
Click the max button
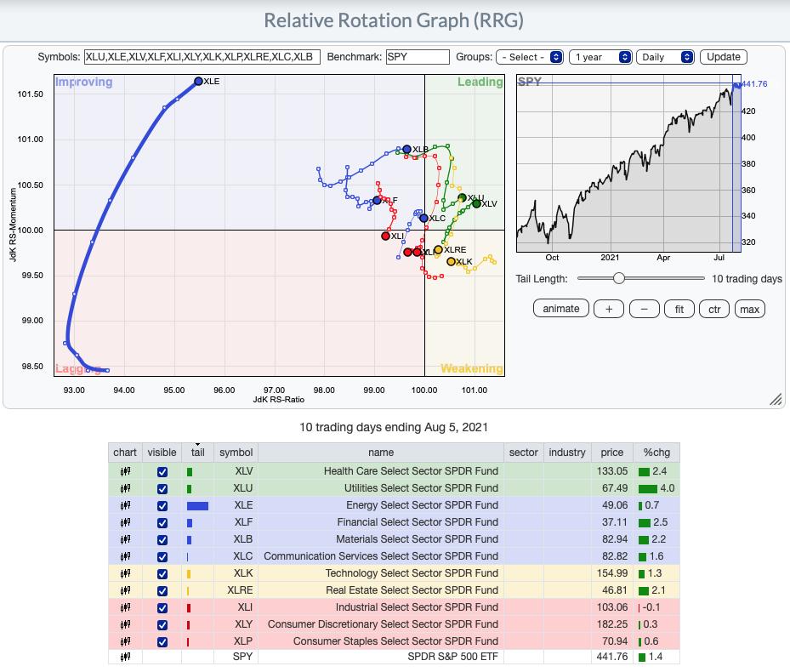[x=750, y=309]
